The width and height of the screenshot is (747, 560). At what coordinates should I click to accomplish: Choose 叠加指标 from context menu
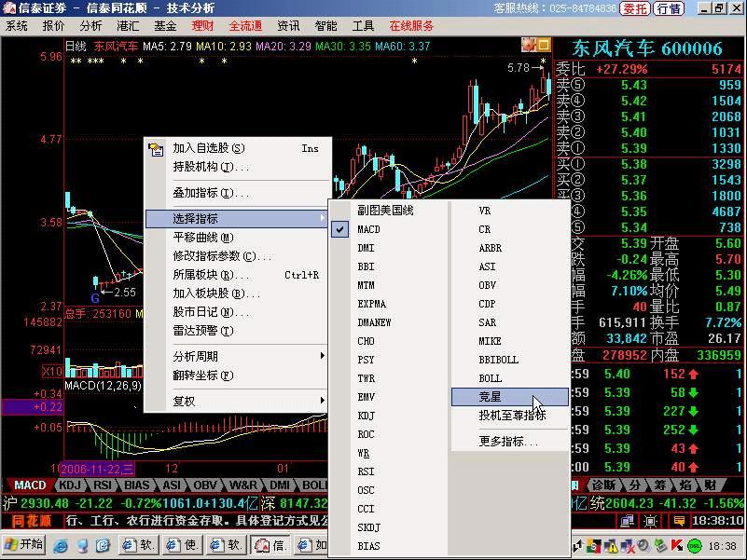coord(236,193)
